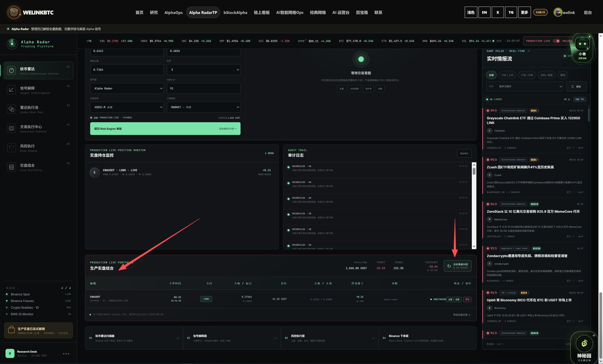Click the 平仓 close position button
603x364 pixels.
[x=467, y=299]
